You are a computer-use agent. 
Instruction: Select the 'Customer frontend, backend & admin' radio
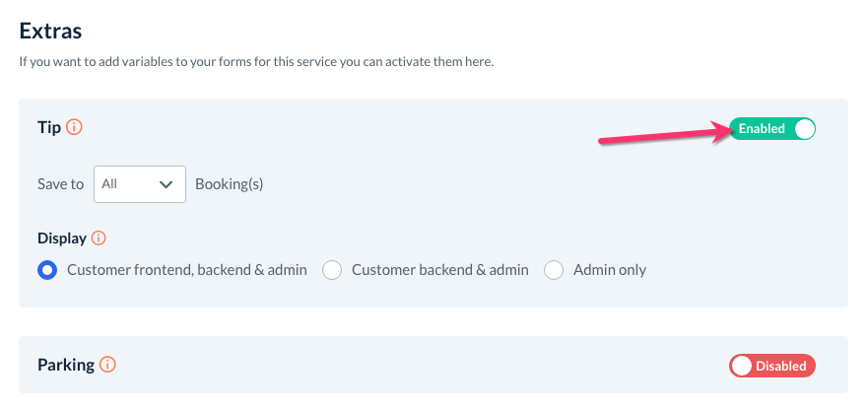(46, 270)
